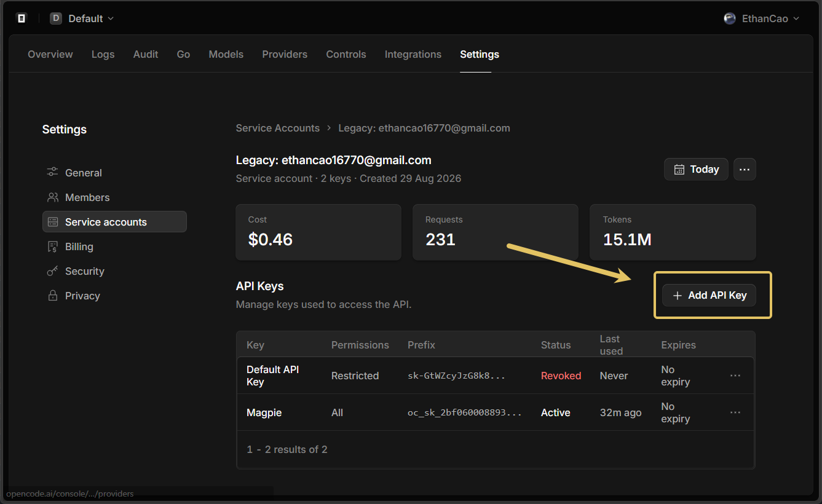The width and height of the screenshot is (822, 504).
Task: Open row actions for Default API Key
Action: [x=735, y=376]
